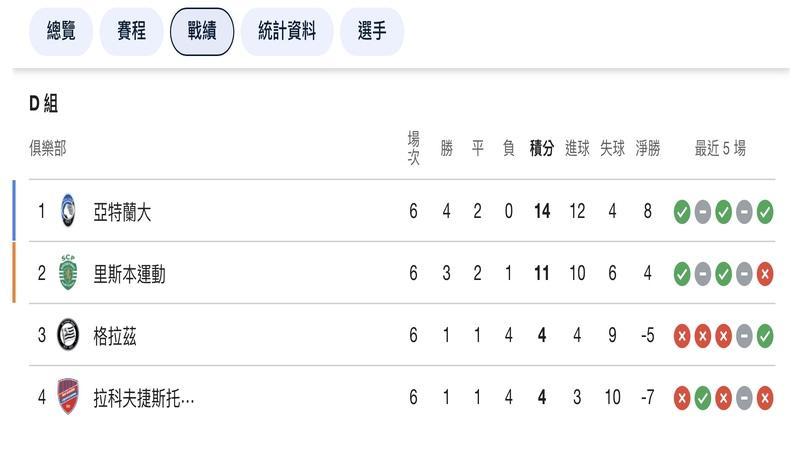Click Graz's grey draw result icon
The height and width of the screenshot is (450, 800).
coord(744,336)
